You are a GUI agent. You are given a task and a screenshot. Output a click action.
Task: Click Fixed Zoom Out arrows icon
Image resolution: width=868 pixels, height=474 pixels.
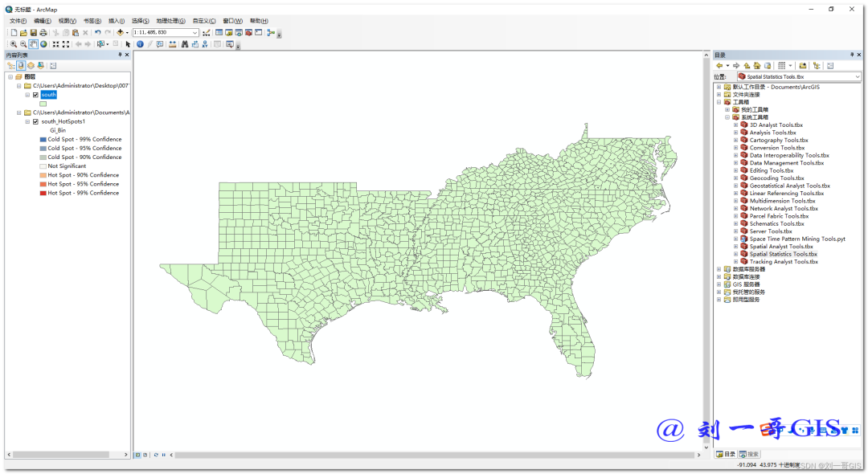[x=66, y=44]
